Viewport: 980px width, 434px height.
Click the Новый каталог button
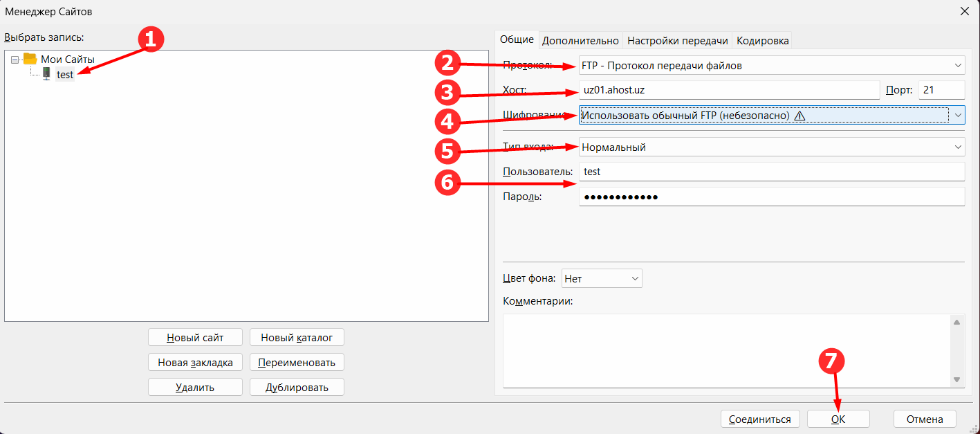[x=297, y=338]
